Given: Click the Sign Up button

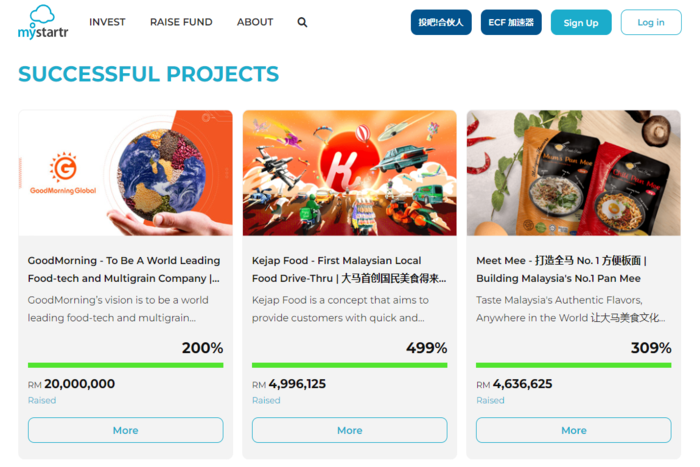Looking at the screenshot, I should point(581,22).
